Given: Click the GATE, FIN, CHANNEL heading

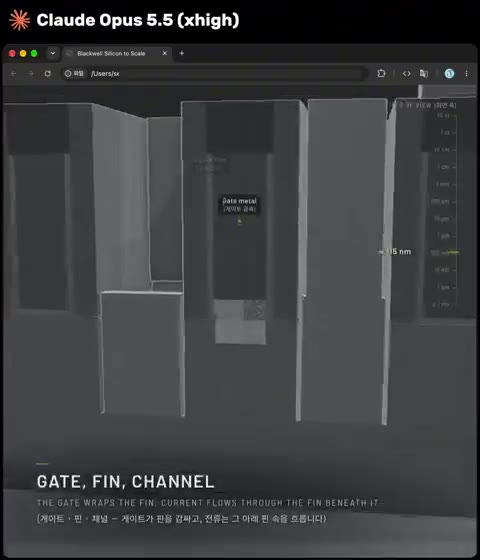Looking at the screenshot, I should [125, 482].
